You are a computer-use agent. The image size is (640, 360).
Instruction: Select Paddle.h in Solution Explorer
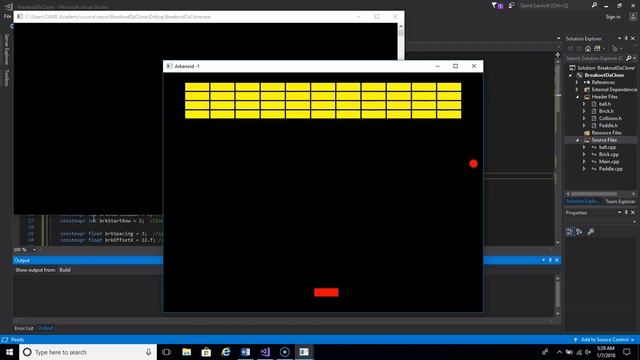click(x=608, y=126)
